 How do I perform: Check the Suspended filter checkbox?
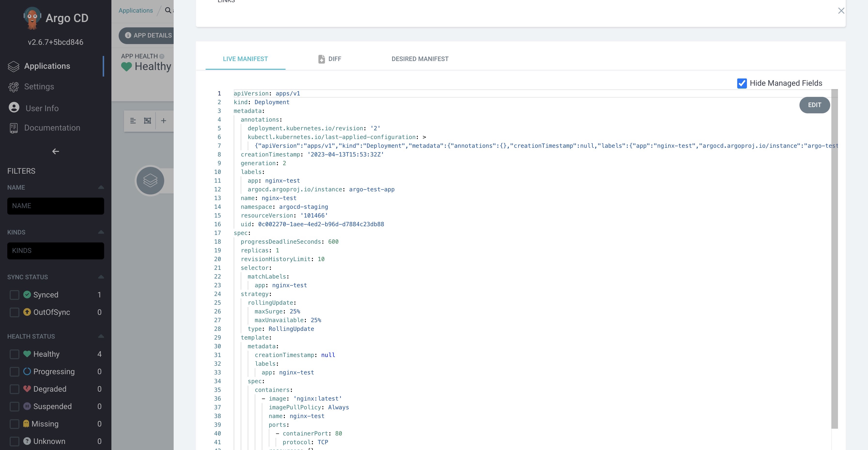tap(15, 406)
